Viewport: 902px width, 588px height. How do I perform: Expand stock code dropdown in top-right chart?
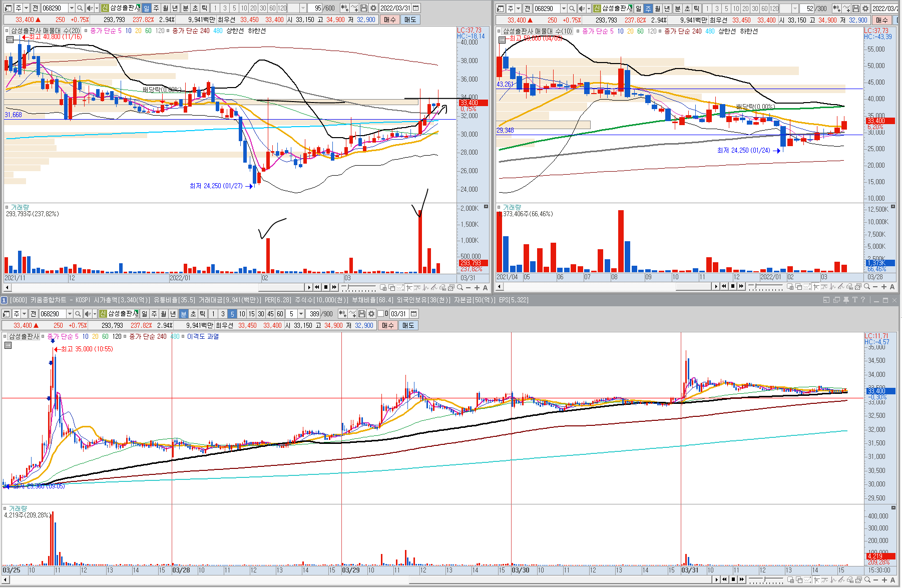[564, 9]
